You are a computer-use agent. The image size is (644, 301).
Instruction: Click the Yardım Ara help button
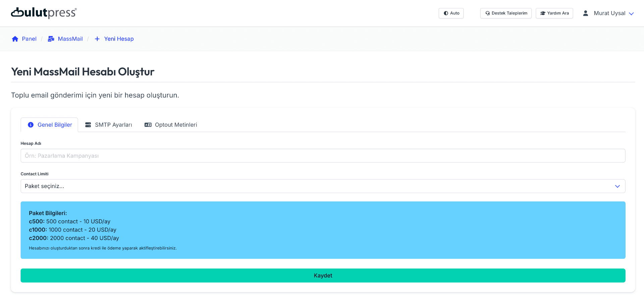pos(554,13)
